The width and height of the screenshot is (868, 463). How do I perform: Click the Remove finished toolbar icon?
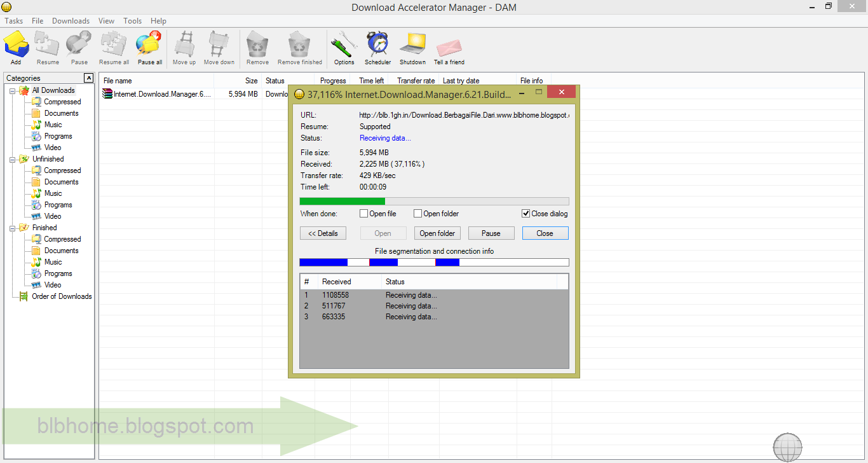[299, 44]
